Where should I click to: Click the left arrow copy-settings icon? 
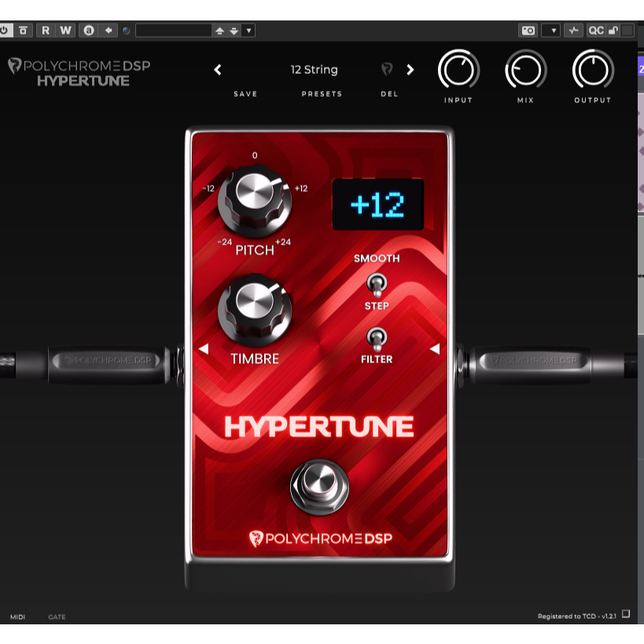pyautogui.click(x=109, y=31)
